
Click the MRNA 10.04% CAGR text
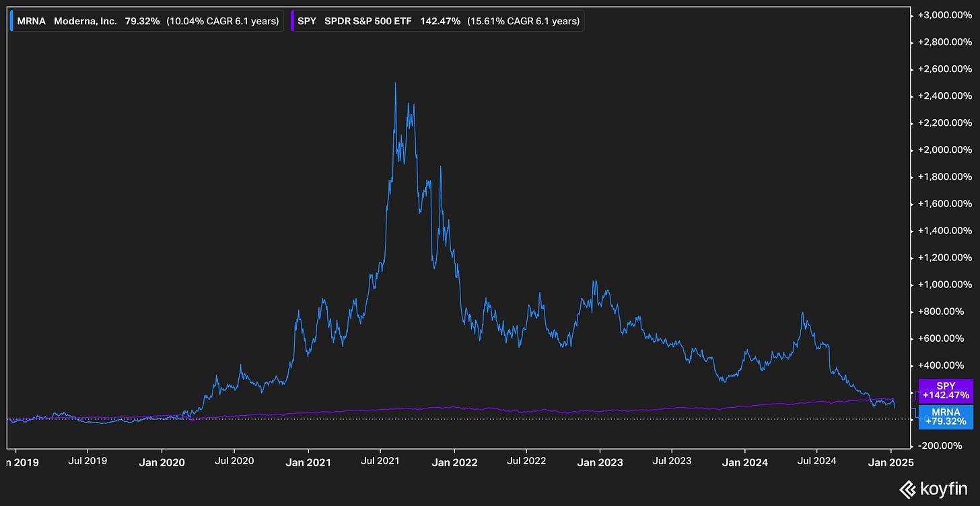pyautogui.click(x=222, y=21)
